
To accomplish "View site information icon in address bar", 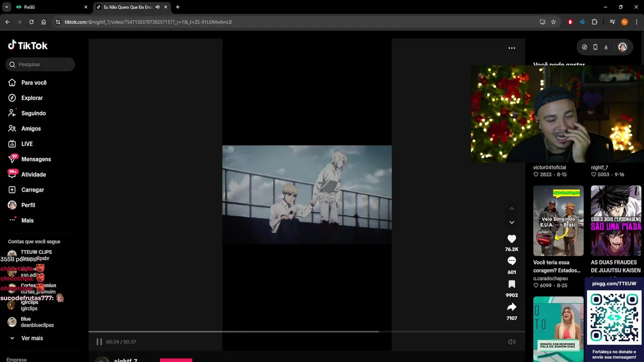I will pyautogui.click(x=58, y=22).
